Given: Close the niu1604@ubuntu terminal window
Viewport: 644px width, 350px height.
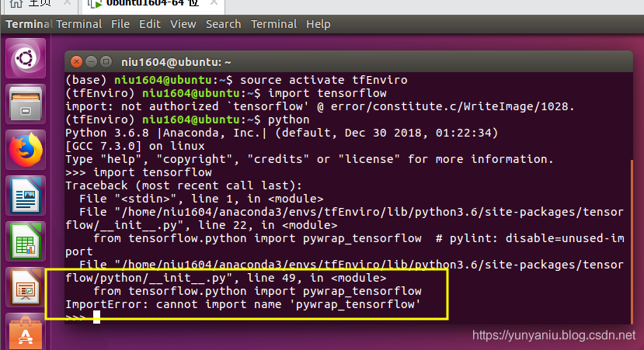Looking at the screenshot, I should pyautogui.click(x=76, y=62).
